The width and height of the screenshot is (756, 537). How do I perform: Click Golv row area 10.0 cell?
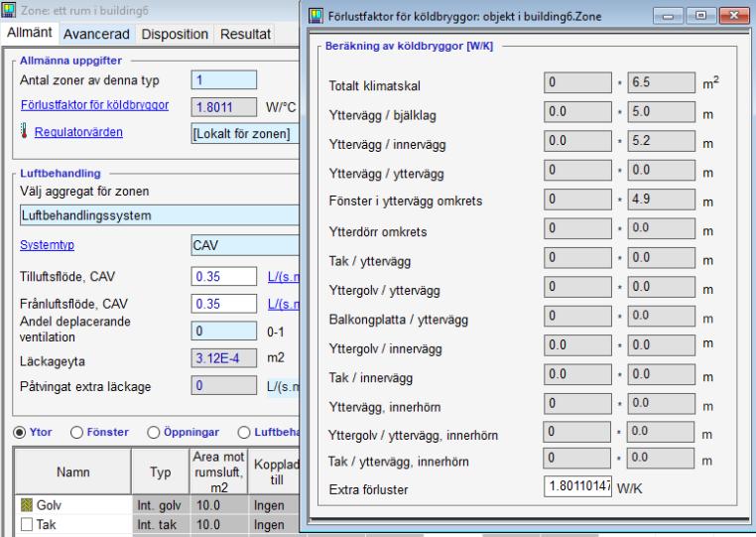coord(219,505)
